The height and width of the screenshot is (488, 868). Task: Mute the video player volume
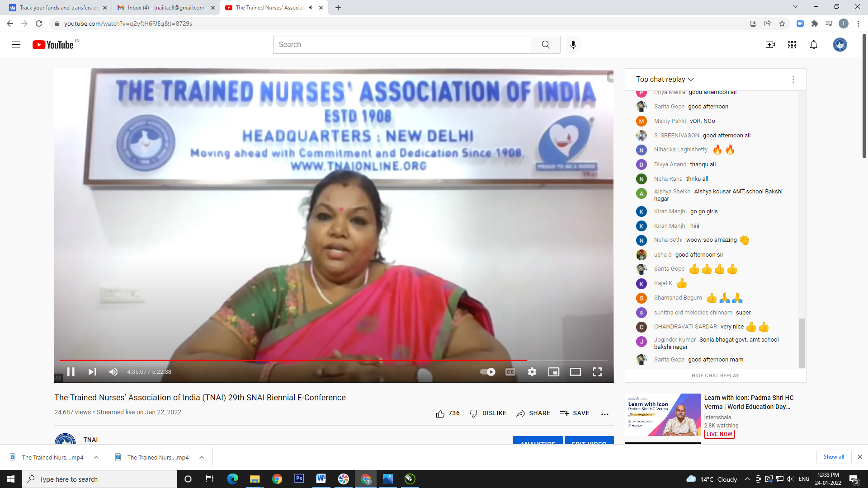pyautogui.click(x=113, y=372)
